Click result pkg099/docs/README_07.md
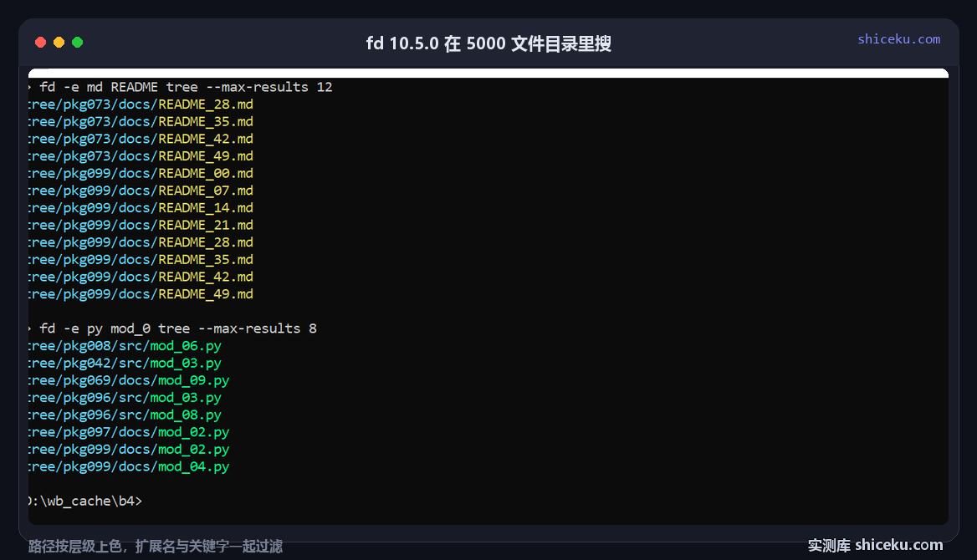This screenshot has width=977, height=560. (141, 191)
